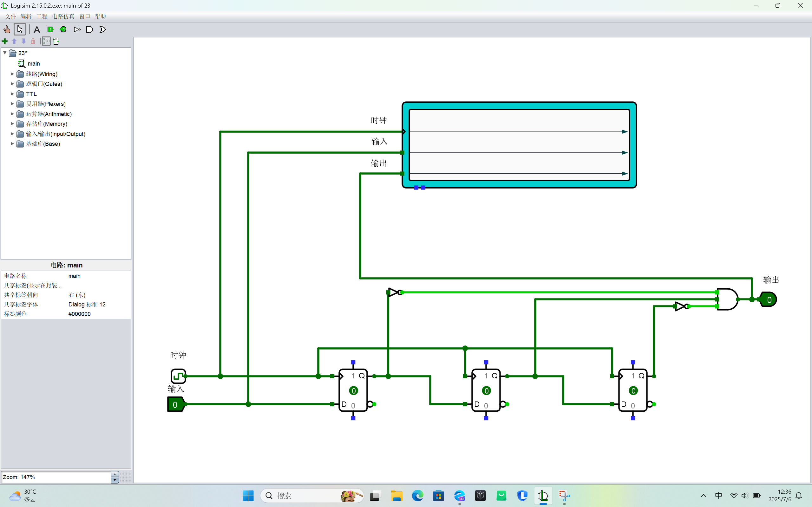812x507 pixels.
Task: Select the NOT gate tool
Action: [x=77, y=29]
